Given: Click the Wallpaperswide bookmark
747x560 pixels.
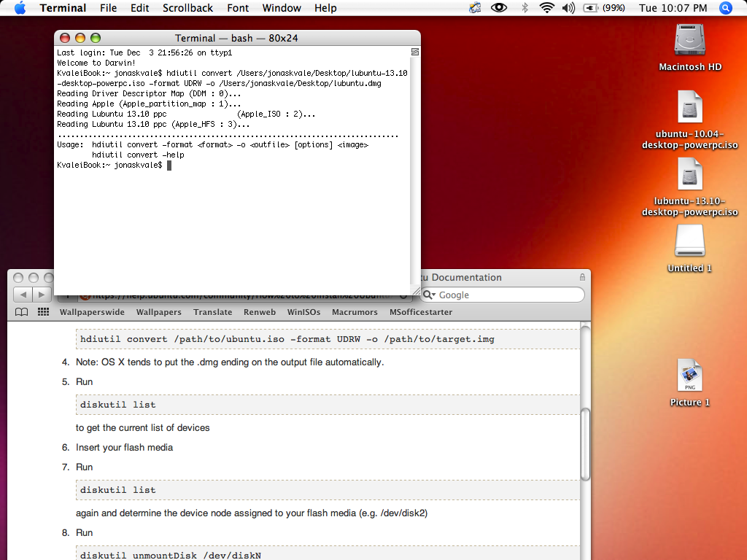Looking at the screenshot, I should [92, 312].
